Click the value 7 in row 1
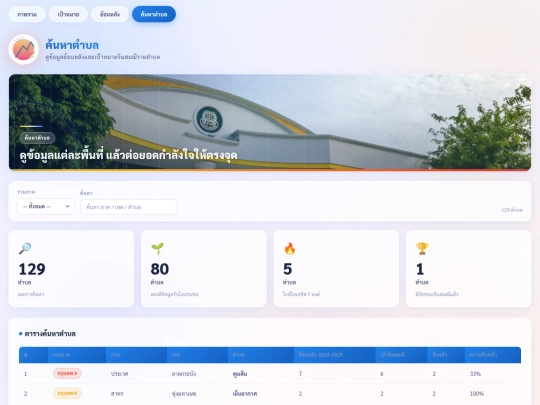The height and width of the screenshot is (405, 540). 301,374
